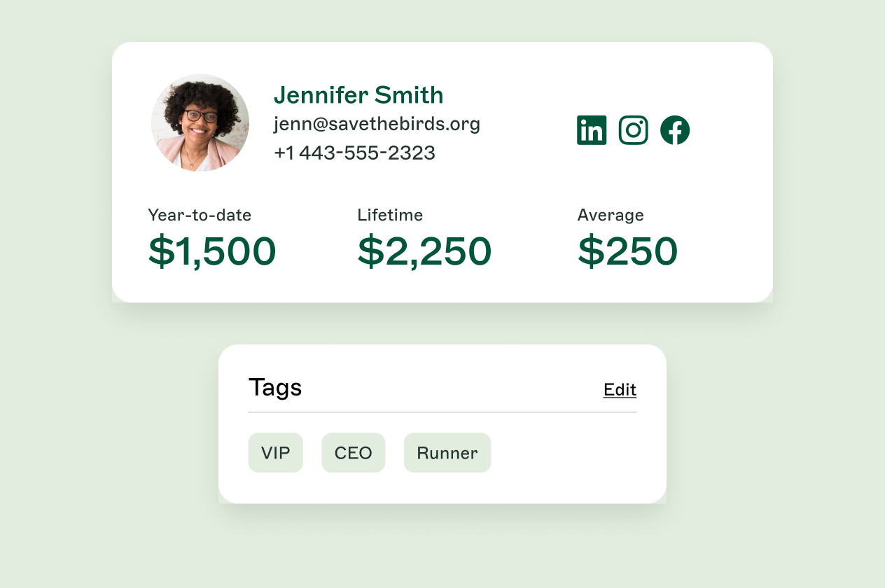Image resolution: width=885 pixels, height=588 pixels.
Task: Click the Lifetime label
Action: pos(390,215)
